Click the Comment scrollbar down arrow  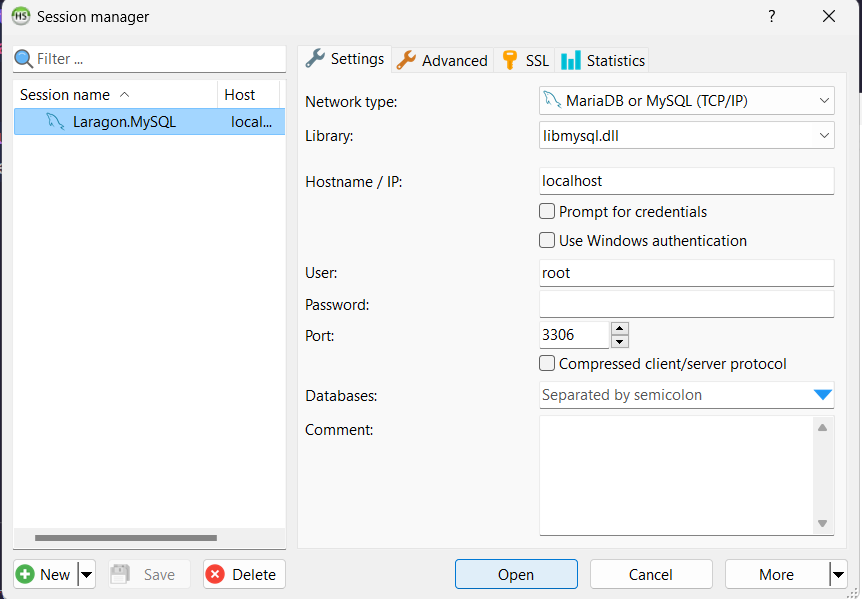tap(822, 523)
